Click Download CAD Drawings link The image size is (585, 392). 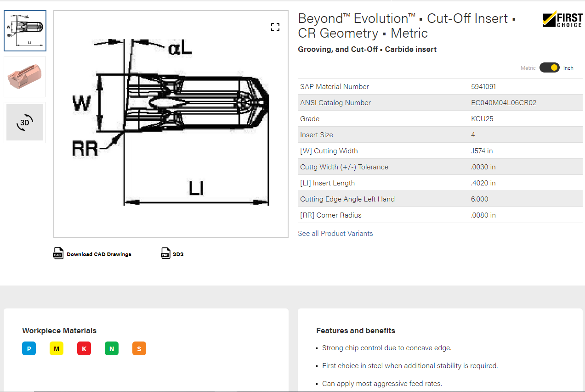tap(99, 254)
